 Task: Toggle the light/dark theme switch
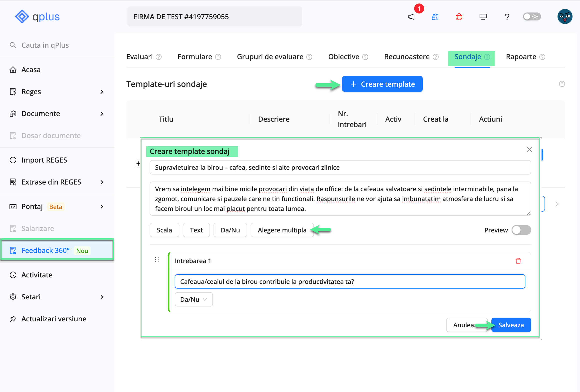(532, 17)
